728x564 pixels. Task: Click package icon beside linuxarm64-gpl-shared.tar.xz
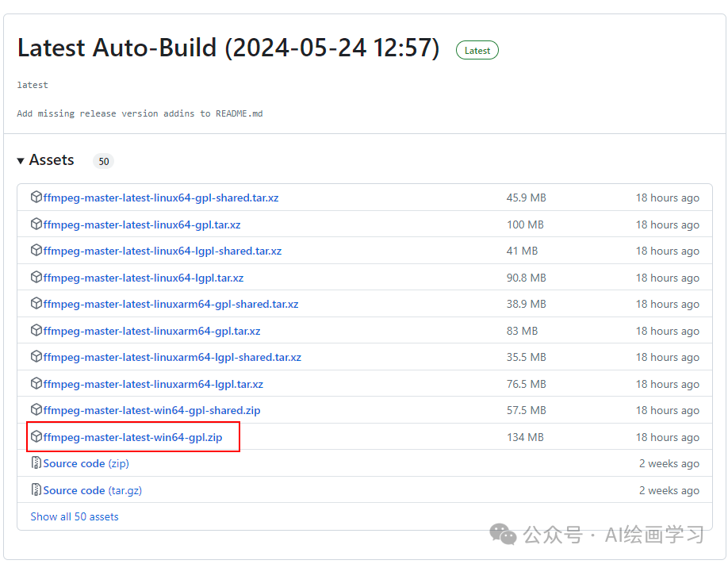tap(36, 303)
